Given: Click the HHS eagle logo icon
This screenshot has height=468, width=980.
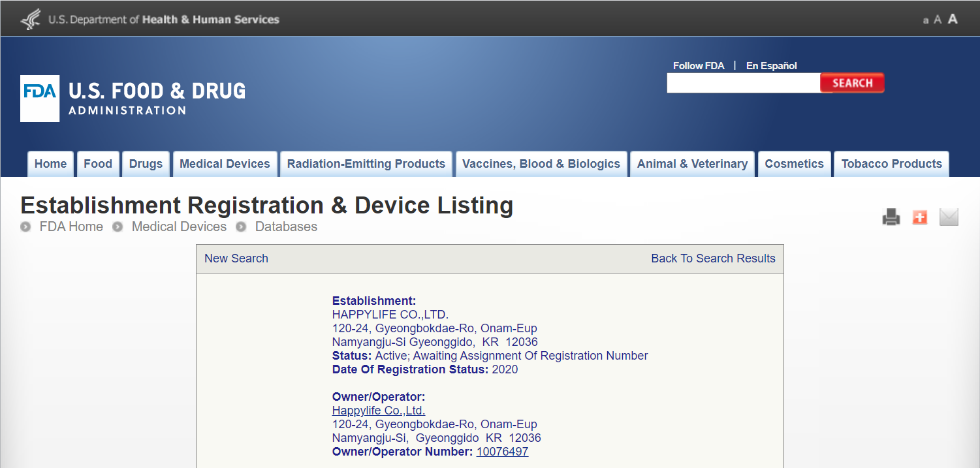Looking at the screenshot, I should (31, 19).
